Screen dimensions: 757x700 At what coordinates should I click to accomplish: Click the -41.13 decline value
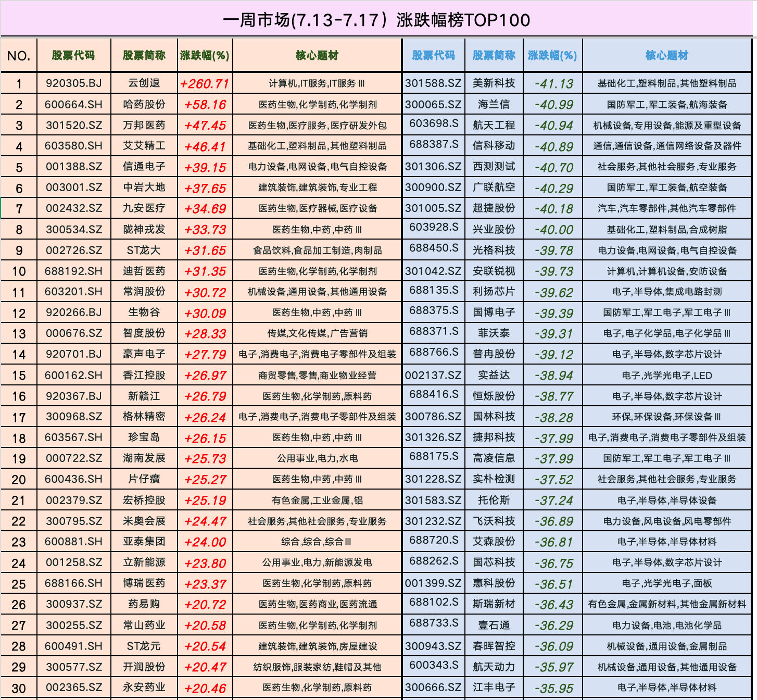click(x=554, y=84)
